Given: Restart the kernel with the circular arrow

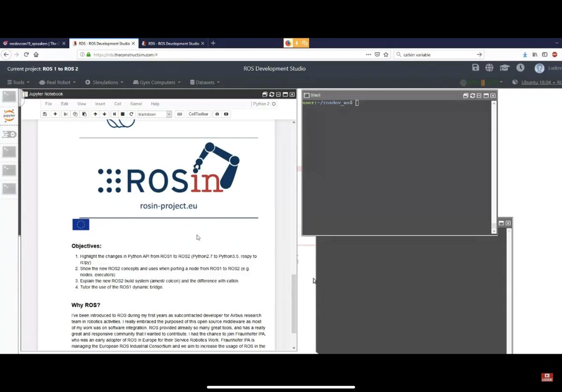Looking at the screenshot, I should [x=132, y=114].
